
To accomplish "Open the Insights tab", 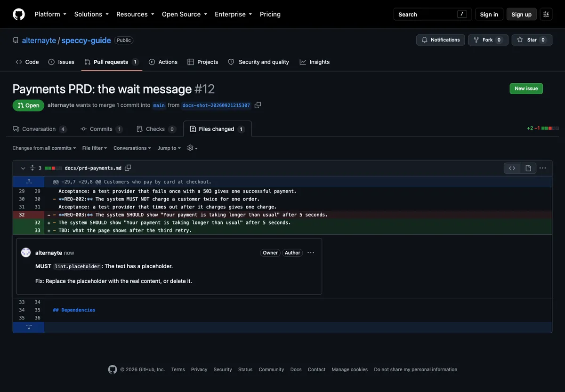I will (315, 62).
